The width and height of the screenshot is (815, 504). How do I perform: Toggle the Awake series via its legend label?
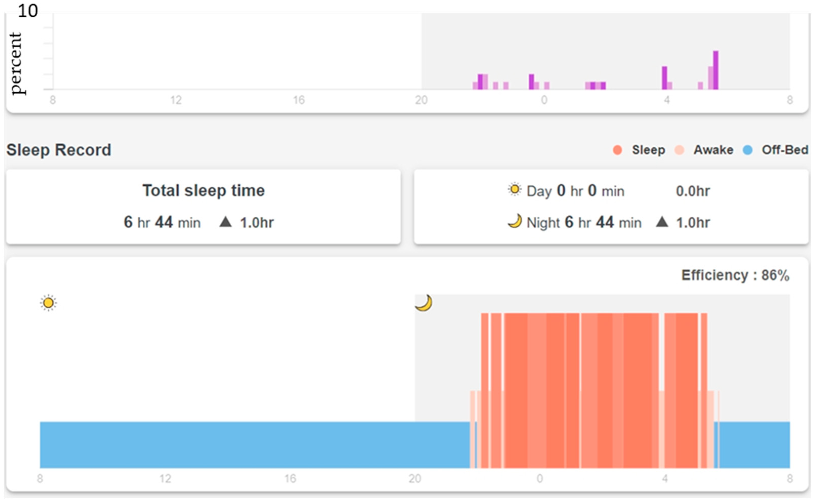pyautogui.click(x=713, y=150)
